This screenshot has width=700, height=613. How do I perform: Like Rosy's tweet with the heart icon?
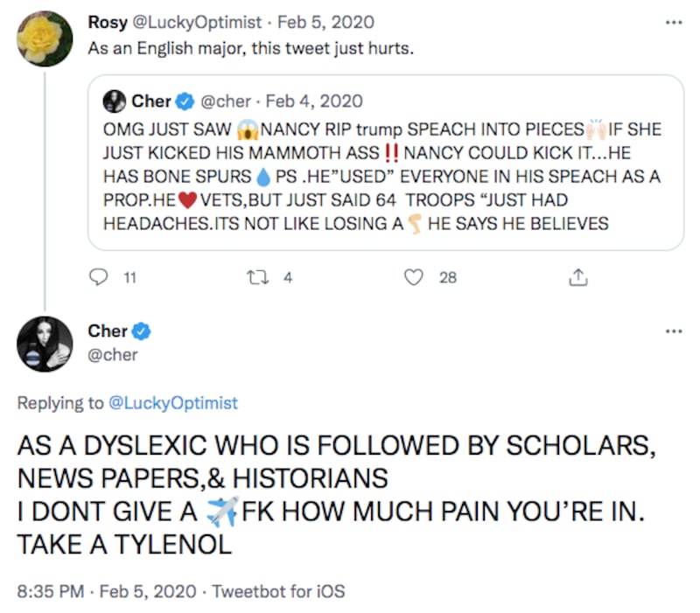pos(416,277)
